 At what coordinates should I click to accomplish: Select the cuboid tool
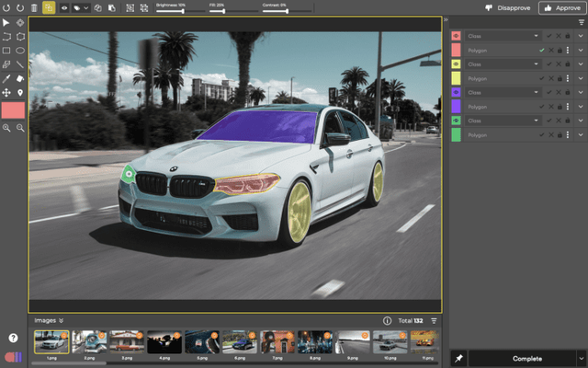pos(6,64)
